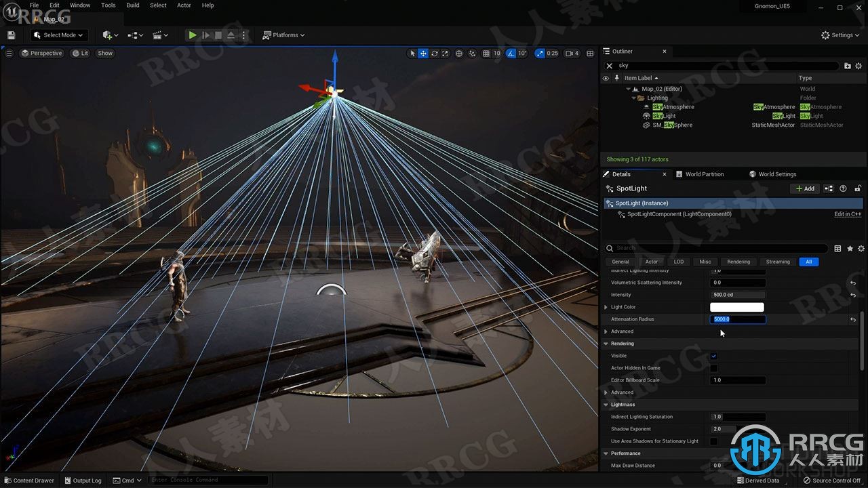Stop simulation with the square stop button
The image size is (868, 488).
click(218, 35)
